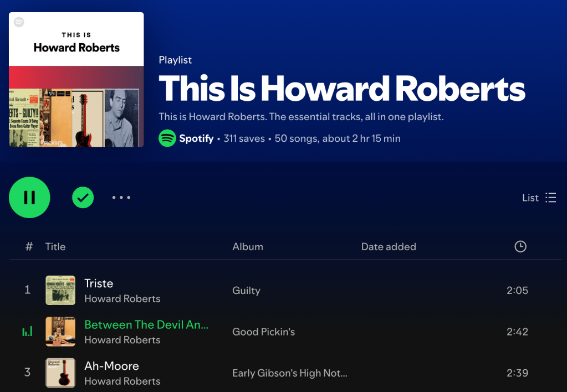
Task: Pause the playlist with the green button
Action: [x=29, y=198]
